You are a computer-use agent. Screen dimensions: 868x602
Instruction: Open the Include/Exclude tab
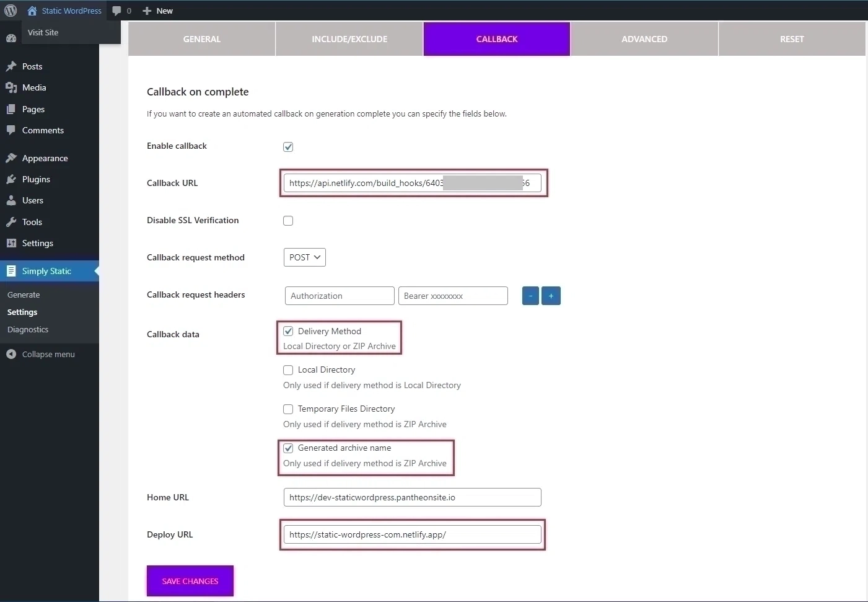coord(349,38)
